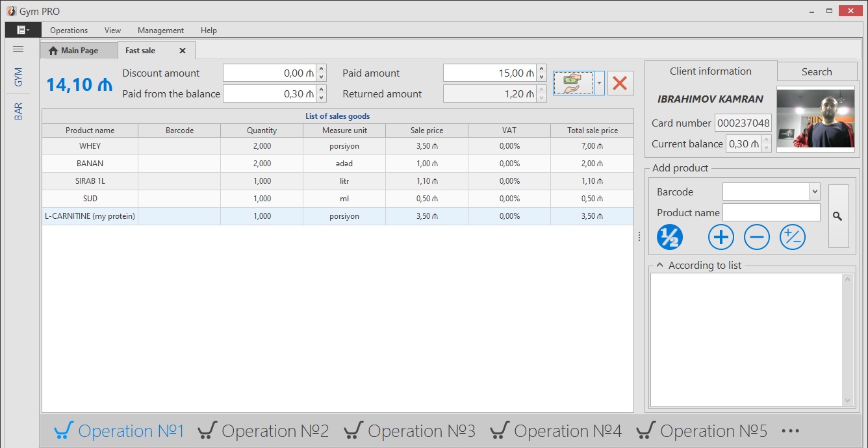The width and height of the screenshot is (868, 448).
Task: Click the three dots for more operations
Action: (x=790, y=431)
